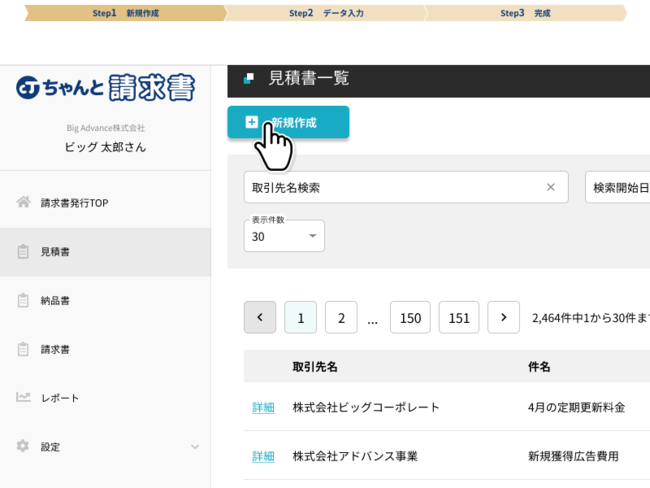This screenshot has width=650, height=488.
Task: Click the ちゃんと請求書 logo
Action: point(105,88)
